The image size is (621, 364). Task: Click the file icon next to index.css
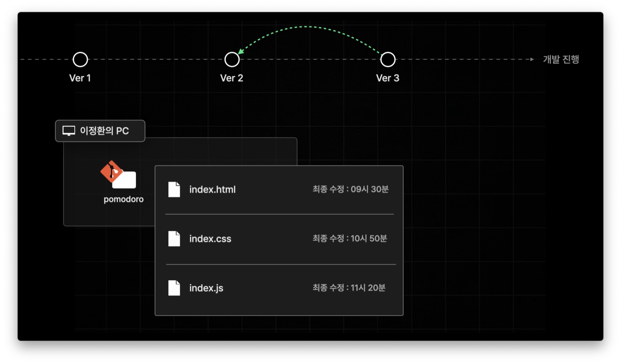coord(174,239)
